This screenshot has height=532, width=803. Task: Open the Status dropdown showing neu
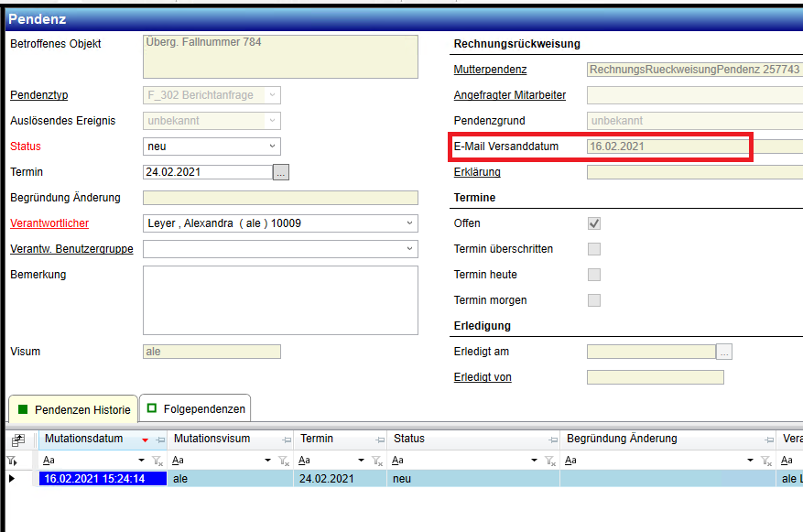212,147
